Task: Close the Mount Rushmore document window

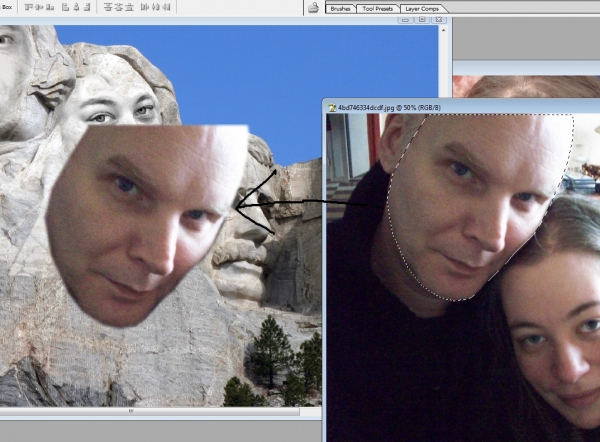Action: tap(439, 20)
